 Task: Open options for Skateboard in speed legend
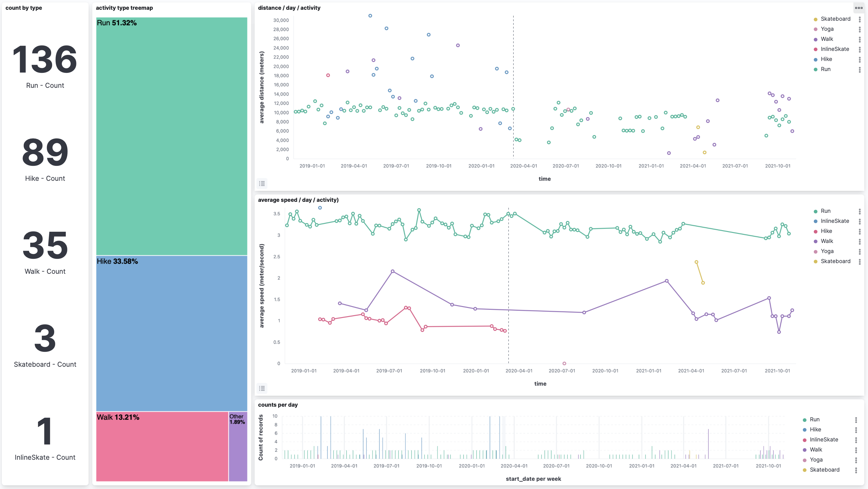click(859, 262)
